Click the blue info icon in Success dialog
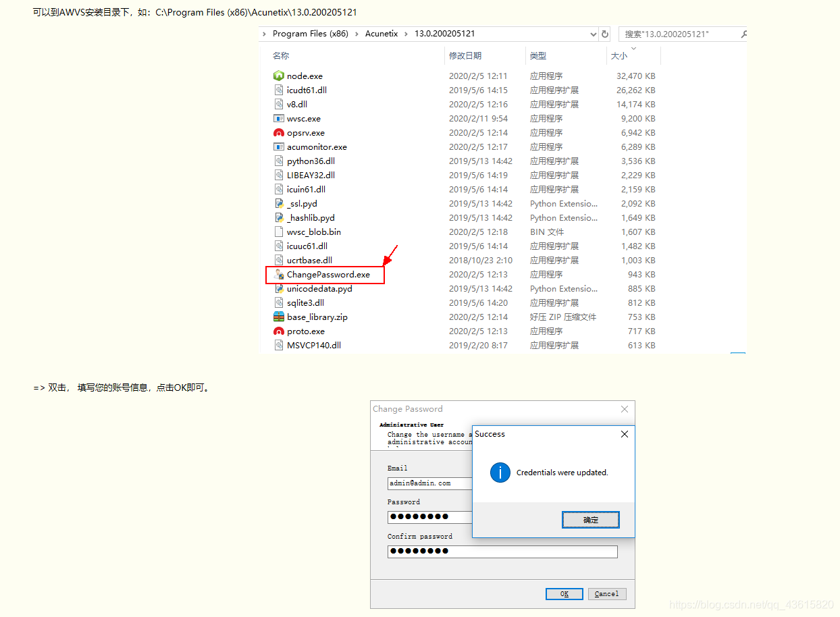Viewport: 840px width, 617px height. (500, 473)
